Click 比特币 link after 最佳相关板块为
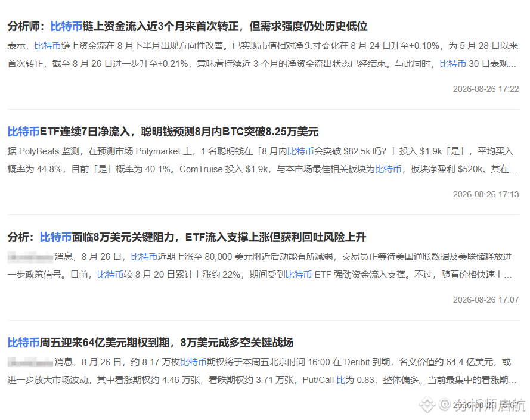 [x=388, y=169]
